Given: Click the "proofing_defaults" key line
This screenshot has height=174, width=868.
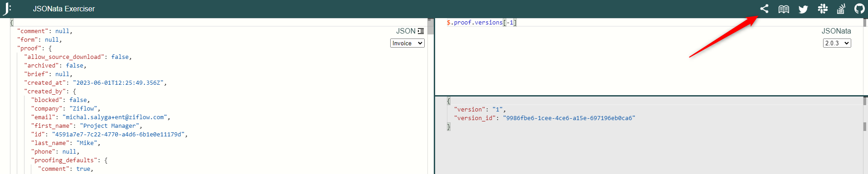Looking at the screenshot, I should [69, 160].
